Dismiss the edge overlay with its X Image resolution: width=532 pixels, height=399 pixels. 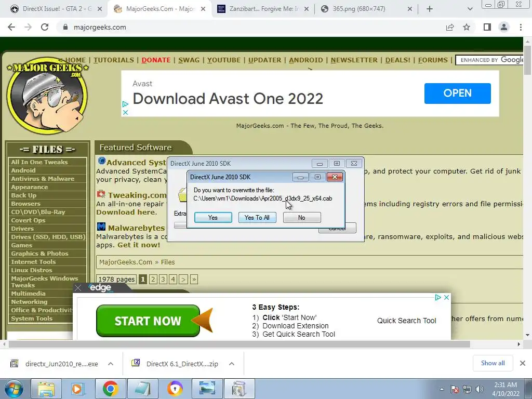[x=78, y=288]
